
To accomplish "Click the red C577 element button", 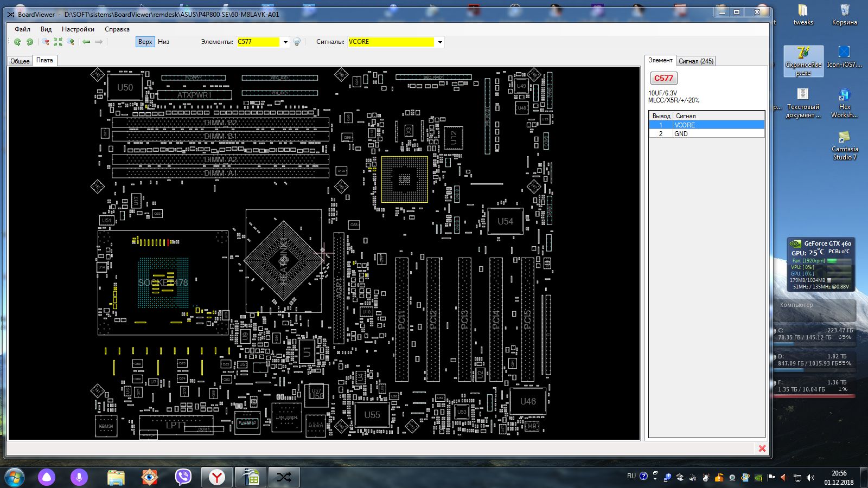I will (663, 78).
